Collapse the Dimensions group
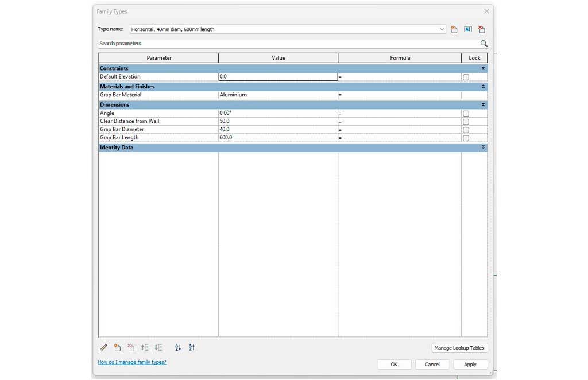The image size is (588, 380). 483,105
